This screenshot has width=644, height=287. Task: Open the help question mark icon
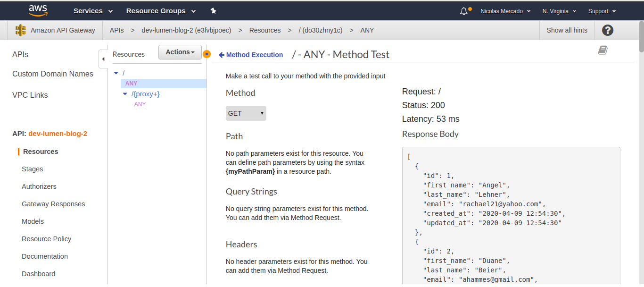point(608,30)
